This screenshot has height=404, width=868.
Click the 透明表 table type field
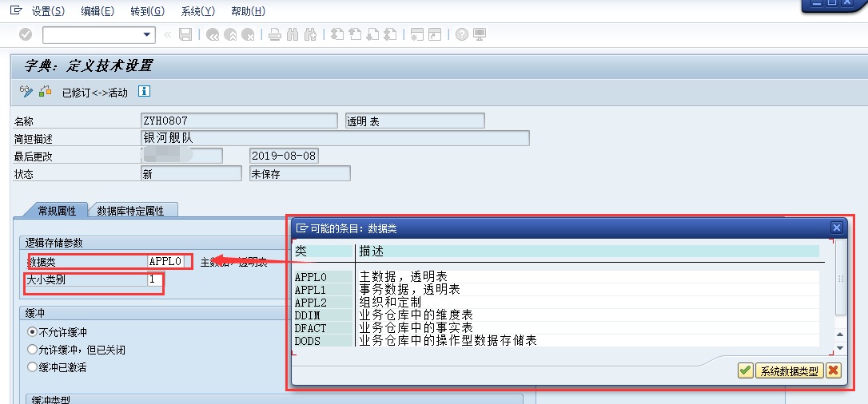415,121
